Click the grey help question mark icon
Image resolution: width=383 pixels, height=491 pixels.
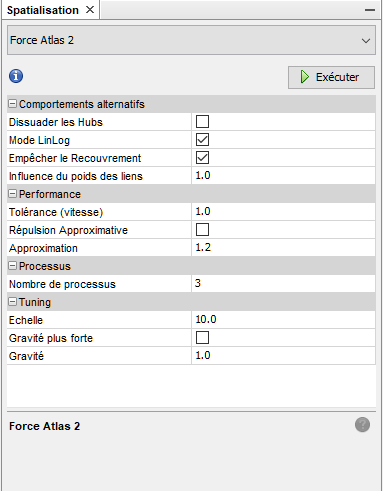pyautogui.click(x=362, y=425)
